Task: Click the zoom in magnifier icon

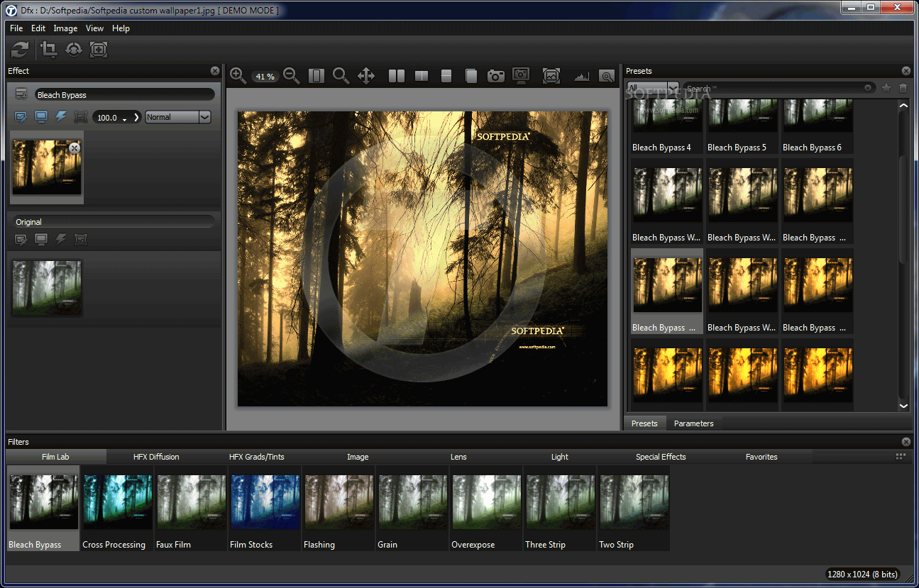Action: (x=238, y=75)
